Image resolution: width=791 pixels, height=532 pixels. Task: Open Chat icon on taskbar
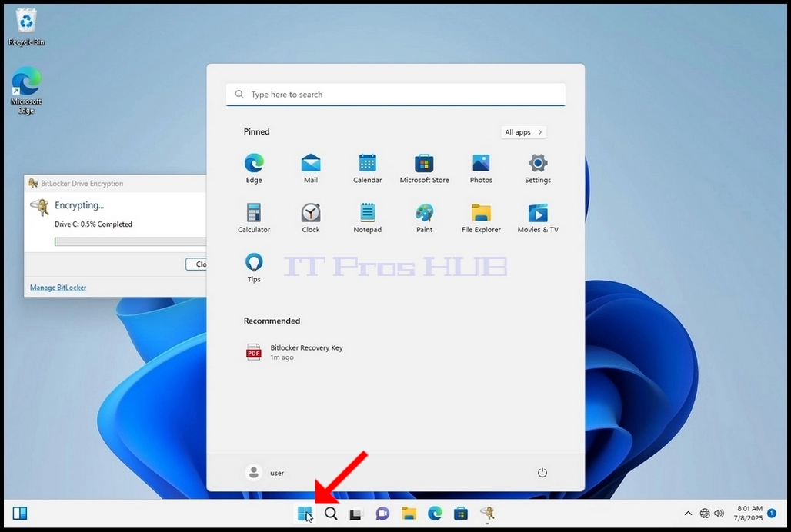382,514
